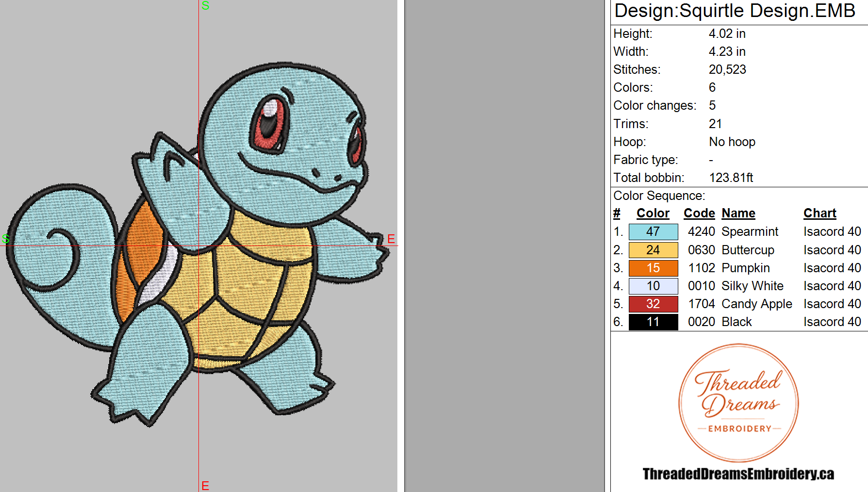Click the thread code 1704
Image resolution: width=868 pixels, height=492 pixels.
pyautogui.click(x=702, y=304)
